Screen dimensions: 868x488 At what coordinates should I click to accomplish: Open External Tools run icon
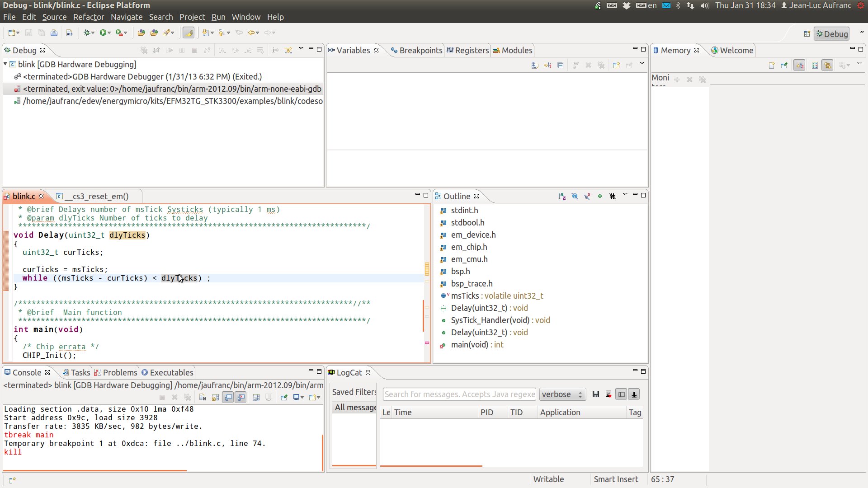click(119, 33)
